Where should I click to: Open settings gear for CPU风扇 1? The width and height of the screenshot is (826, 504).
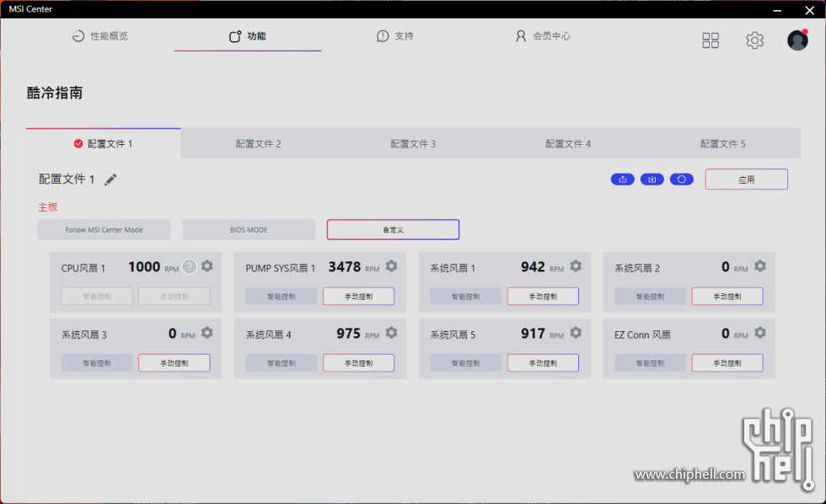(x=207, y=266)
